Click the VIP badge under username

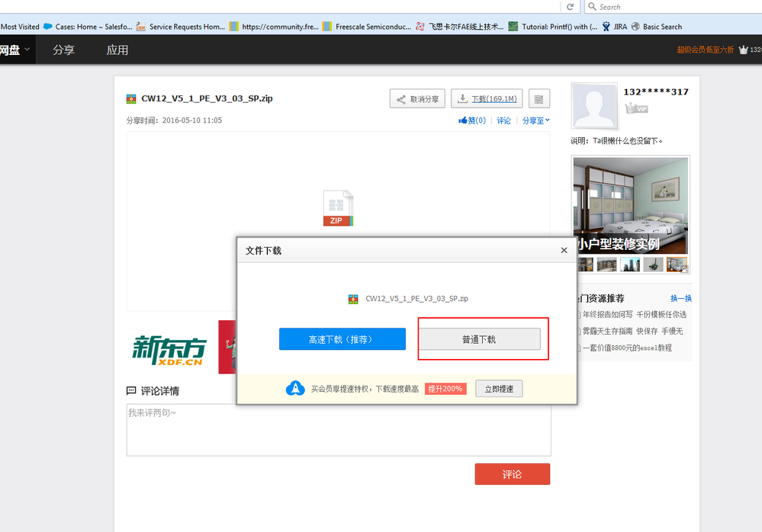(636, 108)
